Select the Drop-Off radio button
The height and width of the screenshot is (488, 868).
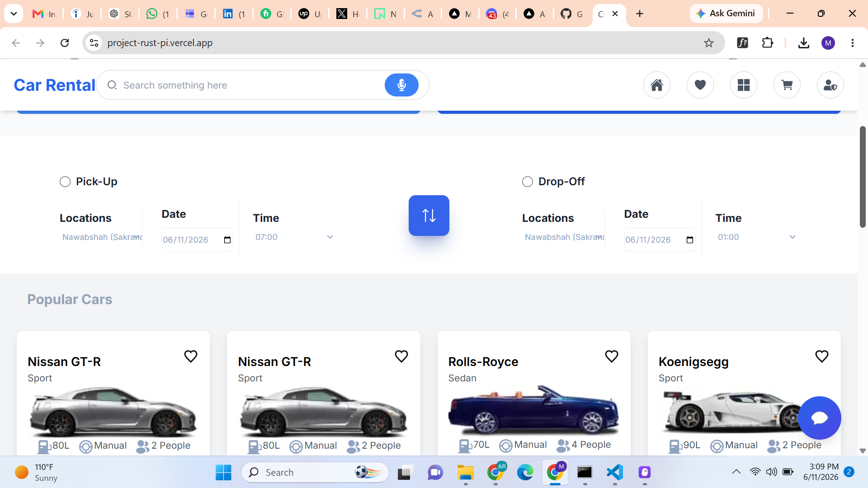[x=528, y=182]
